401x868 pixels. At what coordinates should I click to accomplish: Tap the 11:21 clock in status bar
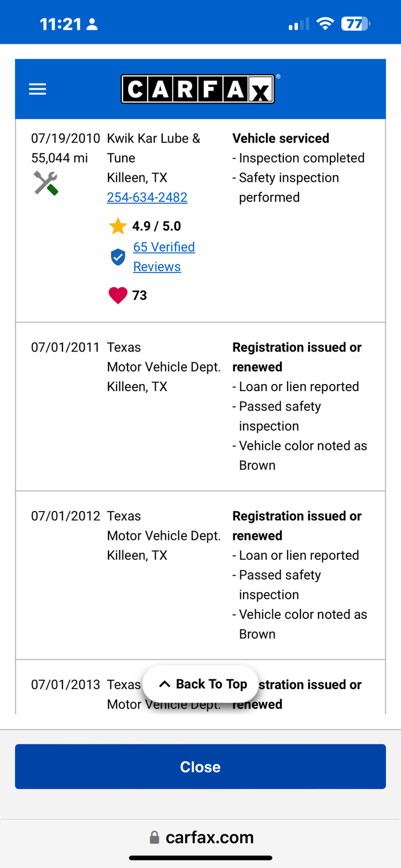(60, 24)
